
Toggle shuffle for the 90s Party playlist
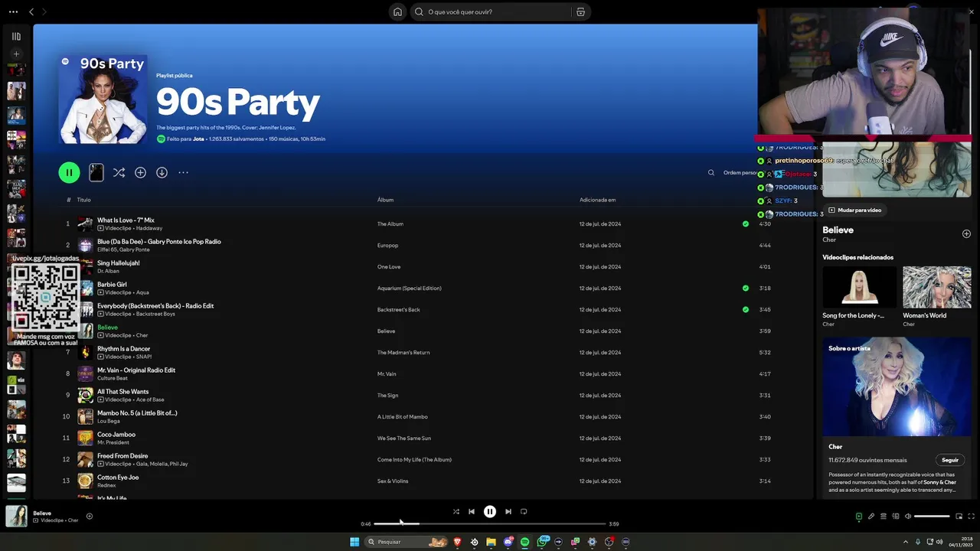tap(119, 172)
